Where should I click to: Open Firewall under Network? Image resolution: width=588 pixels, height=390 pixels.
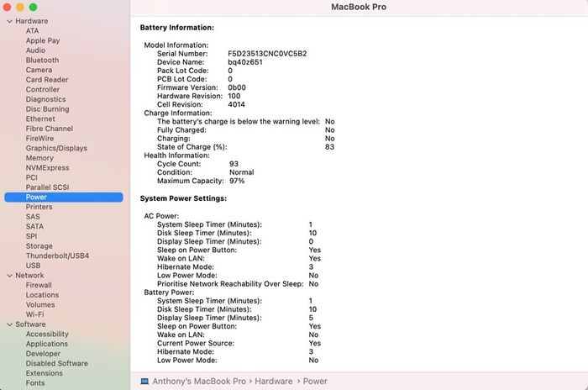[x=39, y=285]
